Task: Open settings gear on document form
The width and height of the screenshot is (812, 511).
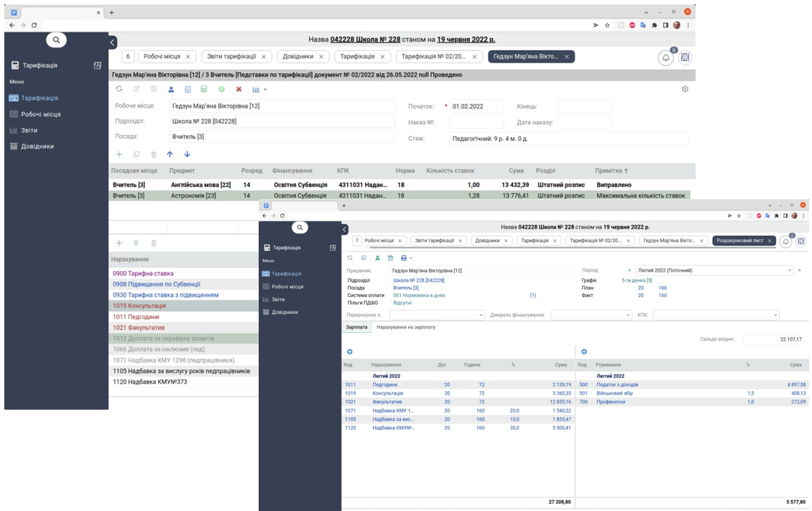Action: point(685,89)
